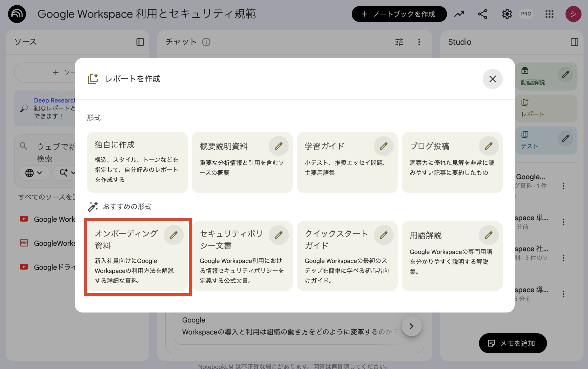Click the ノートブックを作成 button
This screenshot has width=588, height=369.
399,14
